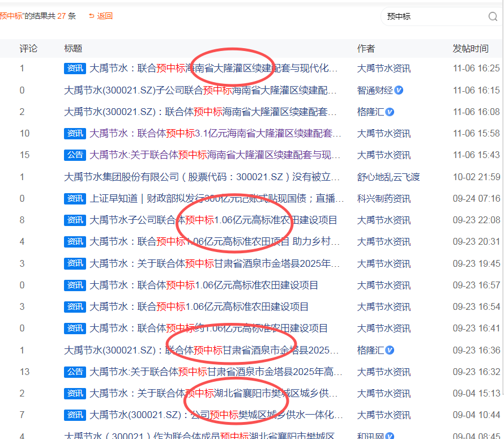Viewport: 504px width, 439px height.
Task: Click 资讯 tag on 11-06 16:25 post
Action: pyautogui.click(x=75, y=68)
